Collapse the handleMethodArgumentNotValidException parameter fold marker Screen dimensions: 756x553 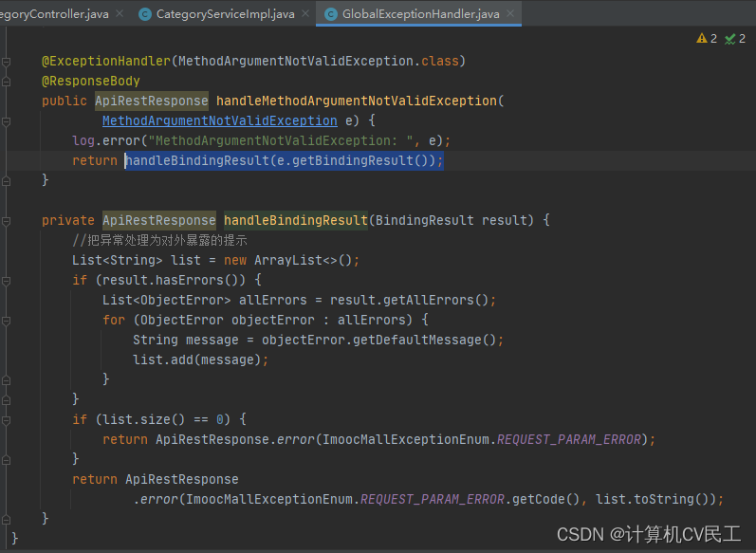(7, 120)
